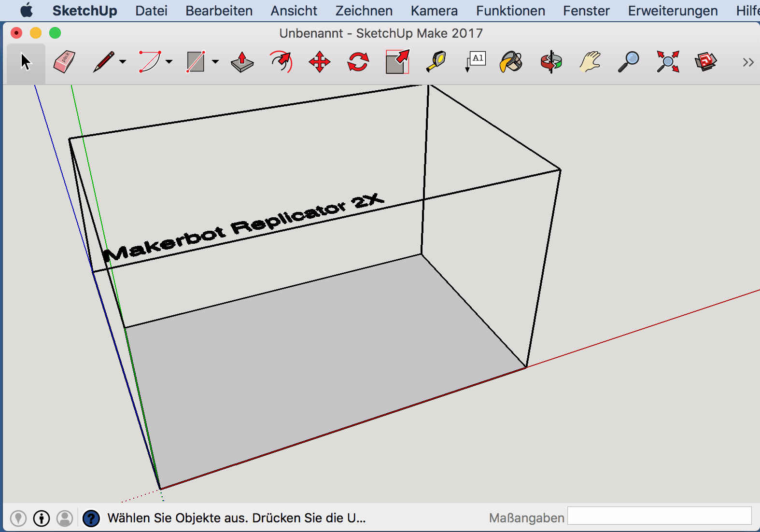The width and height of the screenshot is (760, 532).
Task: Open the Fenster menu
Action: point(586,11)
